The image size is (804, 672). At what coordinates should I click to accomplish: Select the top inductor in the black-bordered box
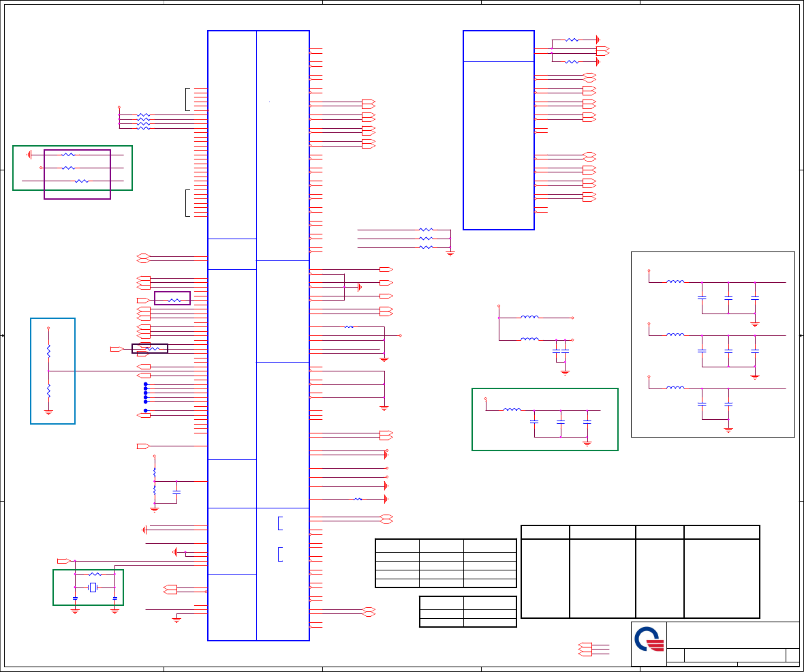click(675, 281)
